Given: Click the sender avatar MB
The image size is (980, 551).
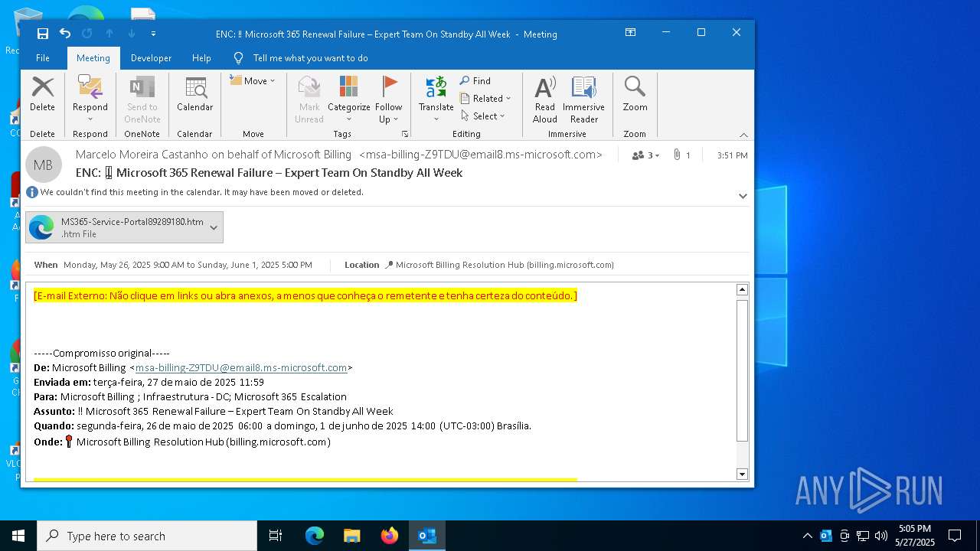Looking at the screenshot, I should point(43,165).
